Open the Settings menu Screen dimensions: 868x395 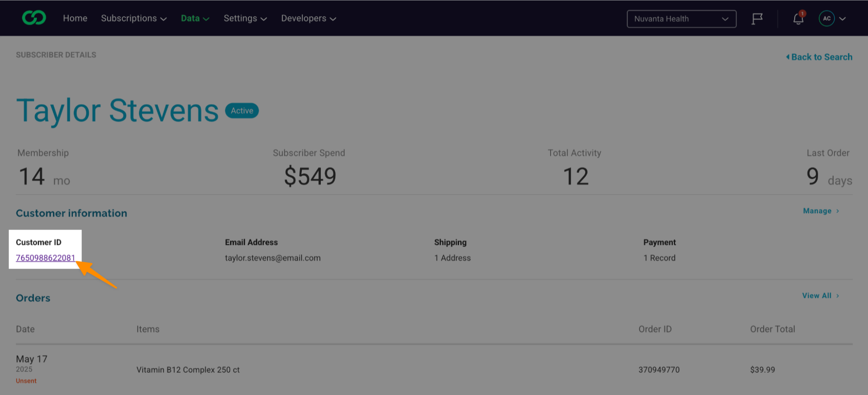[245, 18]
